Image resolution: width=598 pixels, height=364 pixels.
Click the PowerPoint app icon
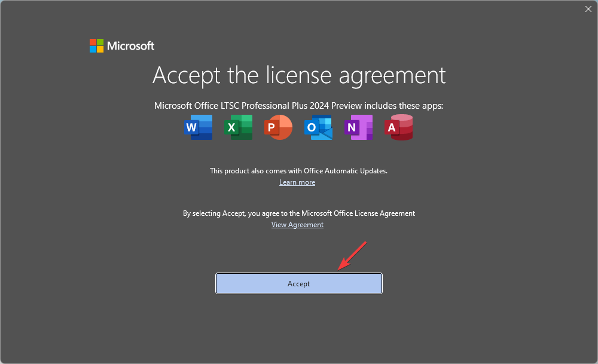tap(279, 127)
